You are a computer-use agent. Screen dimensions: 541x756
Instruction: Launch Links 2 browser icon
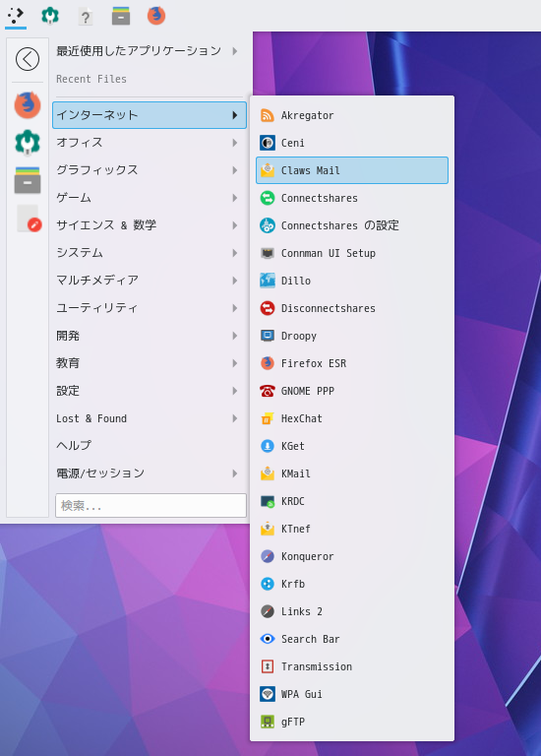click(268, 611)
